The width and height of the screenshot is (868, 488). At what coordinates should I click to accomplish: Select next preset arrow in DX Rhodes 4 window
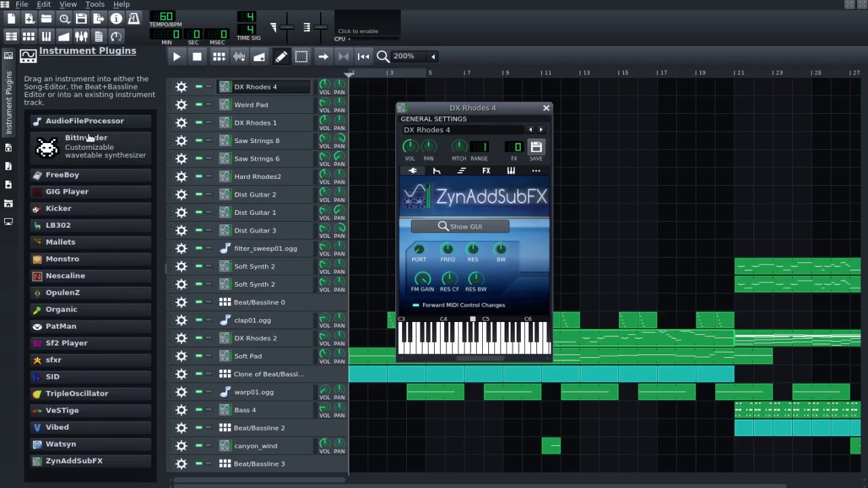tap(540, 129)
